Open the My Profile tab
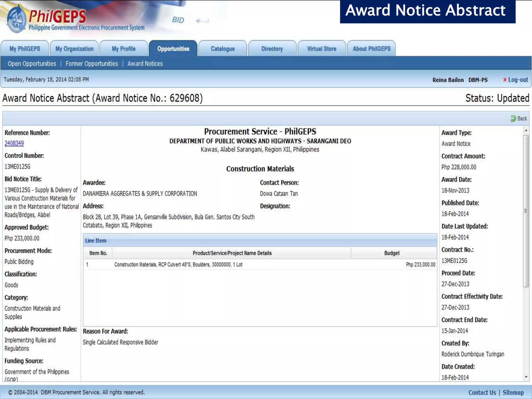The height and width of the screenshot is (399, 532). 124,49
